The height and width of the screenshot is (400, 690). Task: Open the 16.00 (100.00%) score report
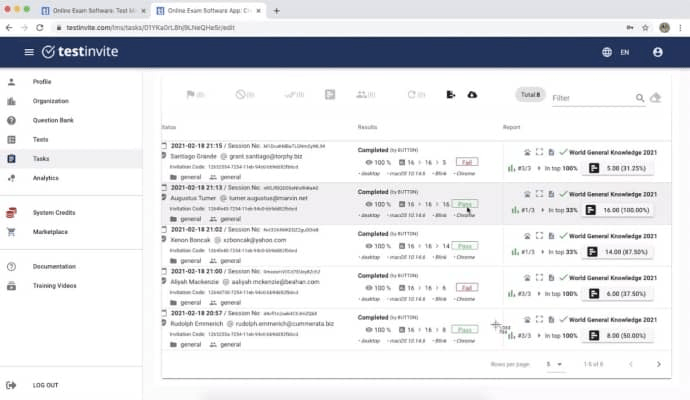pyautogui.click(x=617, y=210)
